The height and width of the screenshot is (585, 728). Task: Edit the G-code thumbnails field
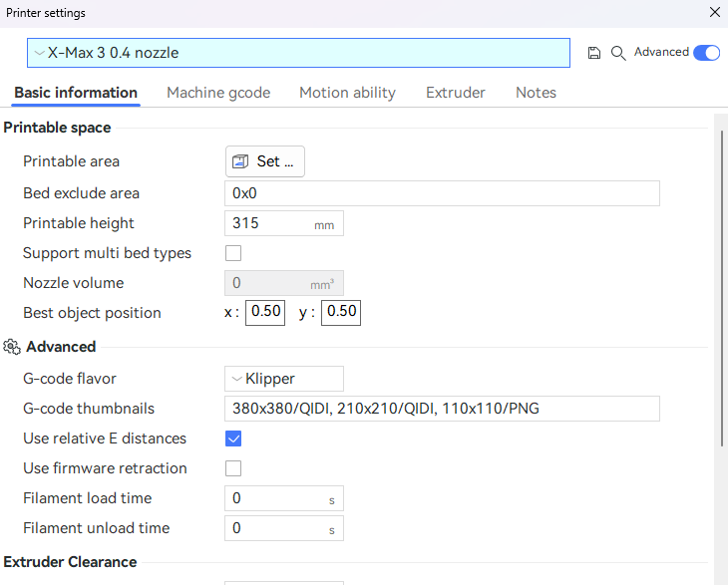(x=442, y=409)
